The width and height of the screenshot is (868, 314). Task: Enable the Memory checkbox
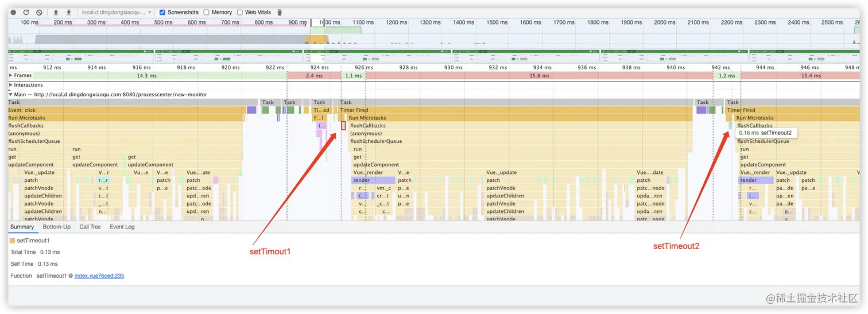(206, 12)
